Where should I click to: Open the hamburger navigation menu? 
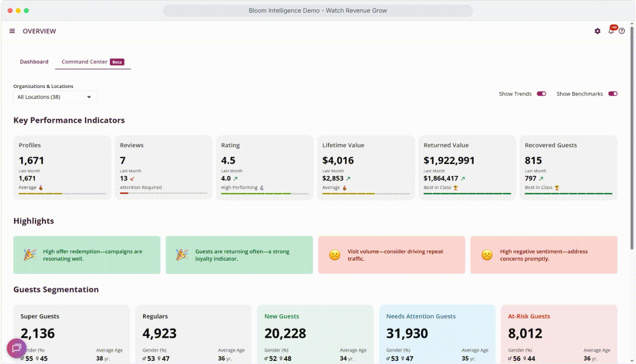tap(12, 31)
